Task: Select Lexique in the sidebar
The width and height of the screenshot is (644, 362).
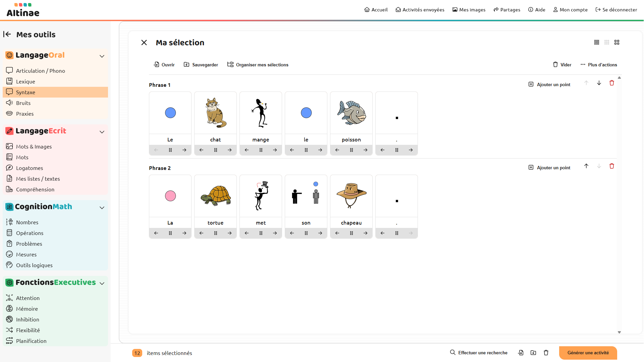Action: coord(25,81)
